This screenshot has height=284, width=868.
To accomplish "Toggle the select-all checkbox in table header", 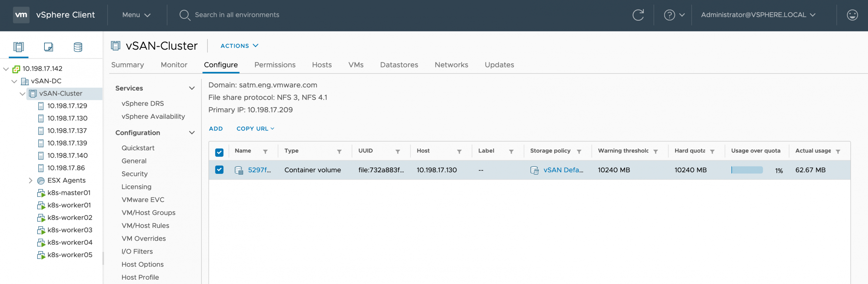I will click(x=219, y=153).
